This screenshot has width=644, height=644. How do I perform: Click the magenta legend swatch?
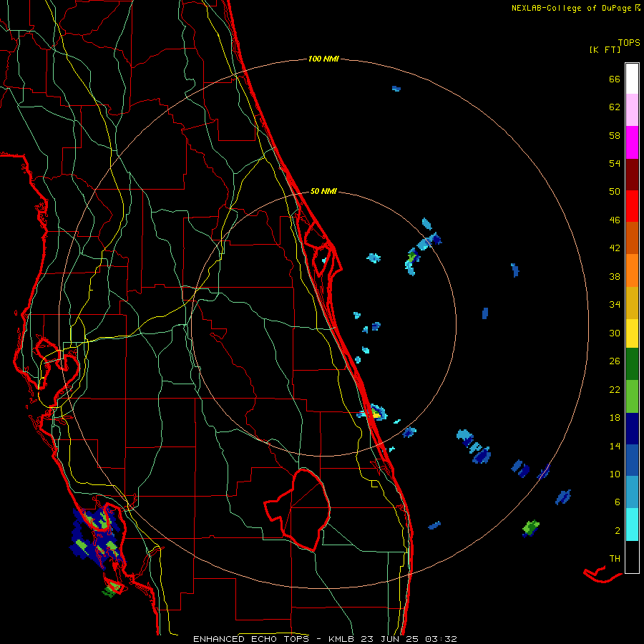coord(632,142)
